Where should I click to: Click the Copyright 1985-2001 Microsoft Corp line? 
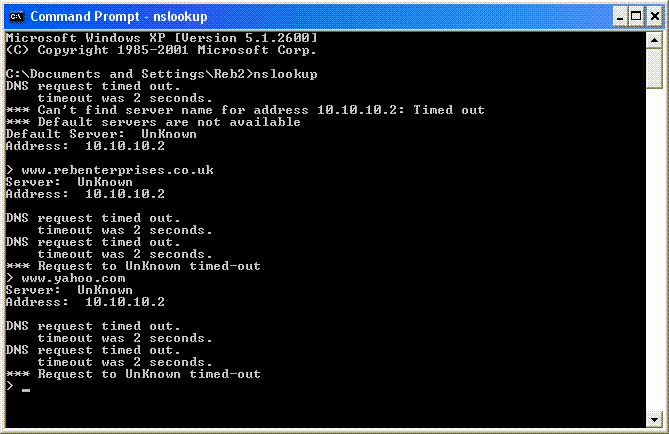click(161, 50)
